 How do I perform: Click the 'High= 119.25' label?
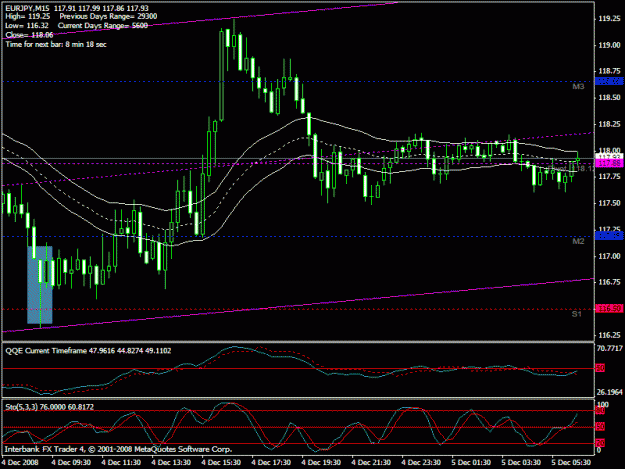[28, 16]
